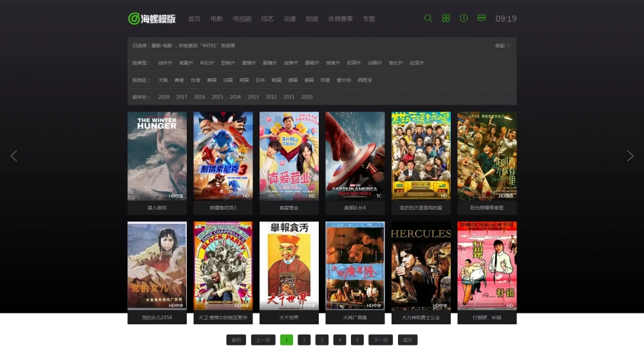Viewport: 644px width, 352px height.
Task: Go to page 2
Action: click(305, 340)
